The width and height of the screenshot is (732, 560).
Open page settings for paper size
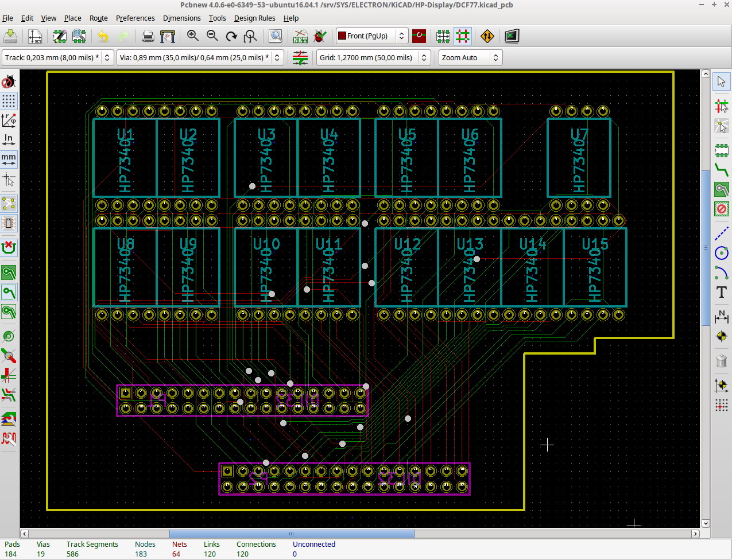click(35, 36)
